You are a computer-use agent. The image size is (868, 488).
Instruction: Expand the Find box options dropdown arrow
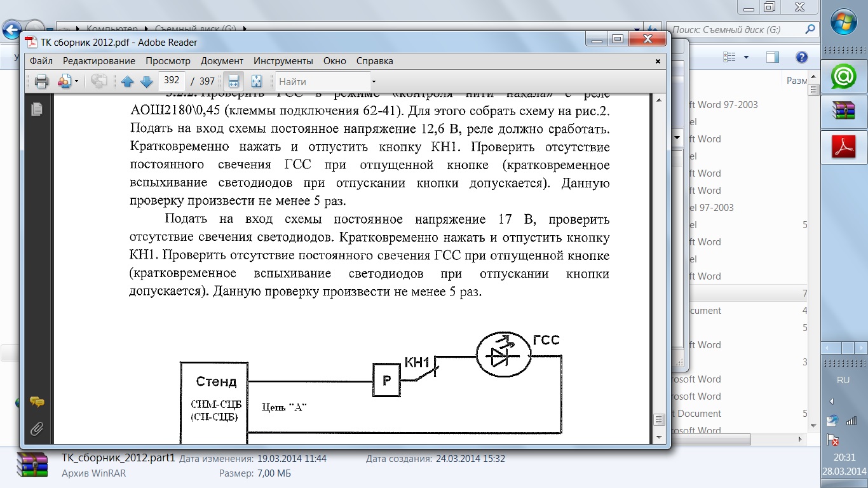click(x=374, y=82)
